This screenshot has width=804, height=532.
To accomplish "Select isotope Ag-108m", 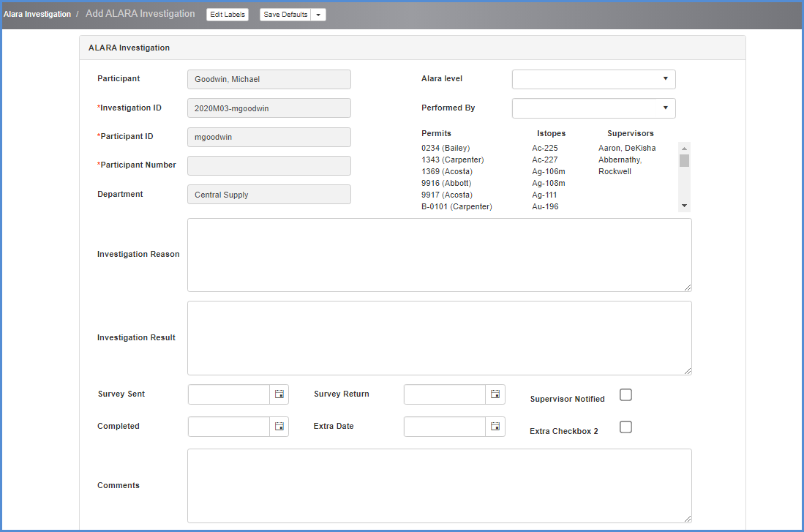I will [x=548, y=183].
